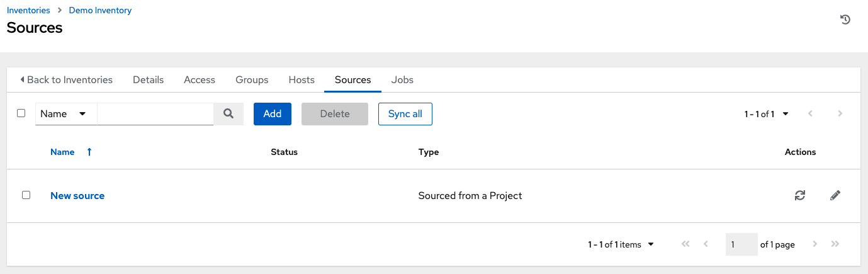Screen dimensions: 868x274
Task: Open the activity stream history icon
Action: [845, 20]
